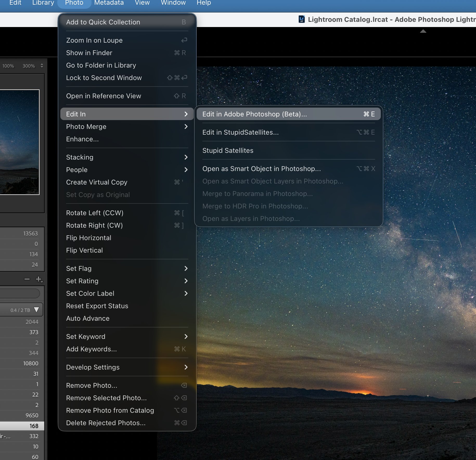The height and width of the screenshot is (460, 476).
Task: Select the Stupid Satellites preset
Action: 288,150
